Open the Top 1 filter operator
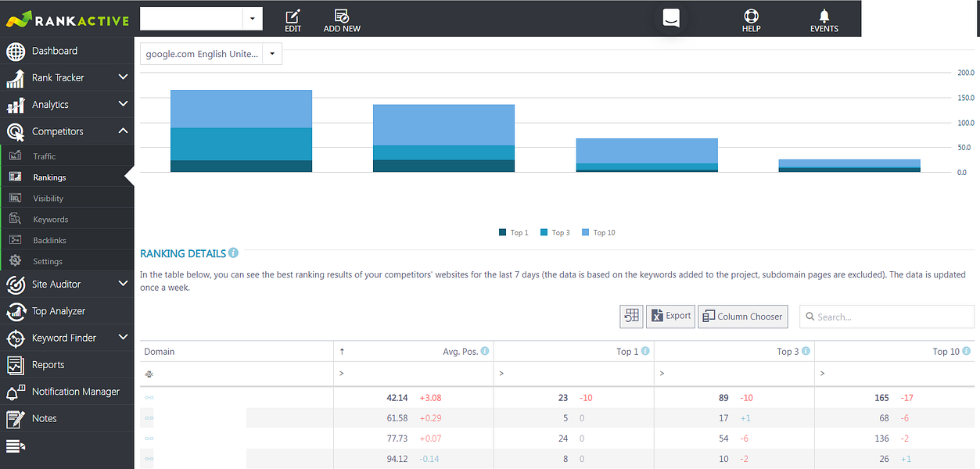 pyautogui.click(x=501, y=374)
